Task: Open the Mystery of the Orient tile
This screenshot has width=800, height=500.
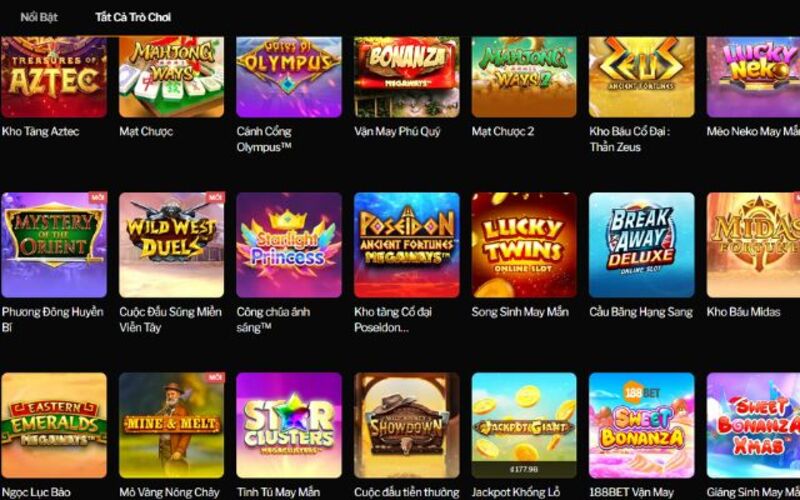Action: [x=54, y=245]
